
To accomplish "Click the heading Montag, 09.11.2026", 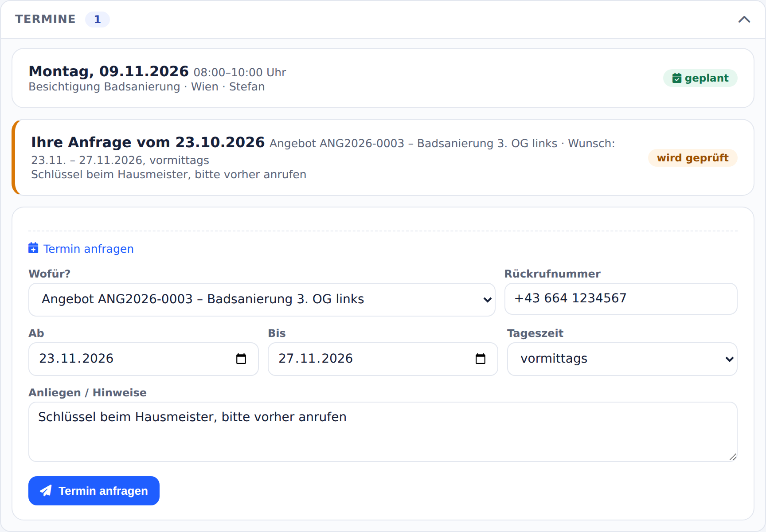I will (109, 71).
